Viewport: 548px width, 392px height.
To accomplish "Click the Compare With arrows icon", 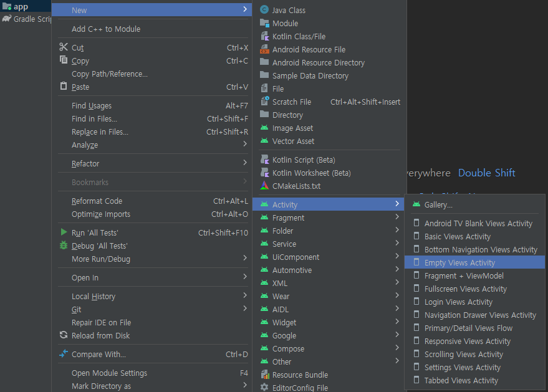I will click(x=64, y=353).
